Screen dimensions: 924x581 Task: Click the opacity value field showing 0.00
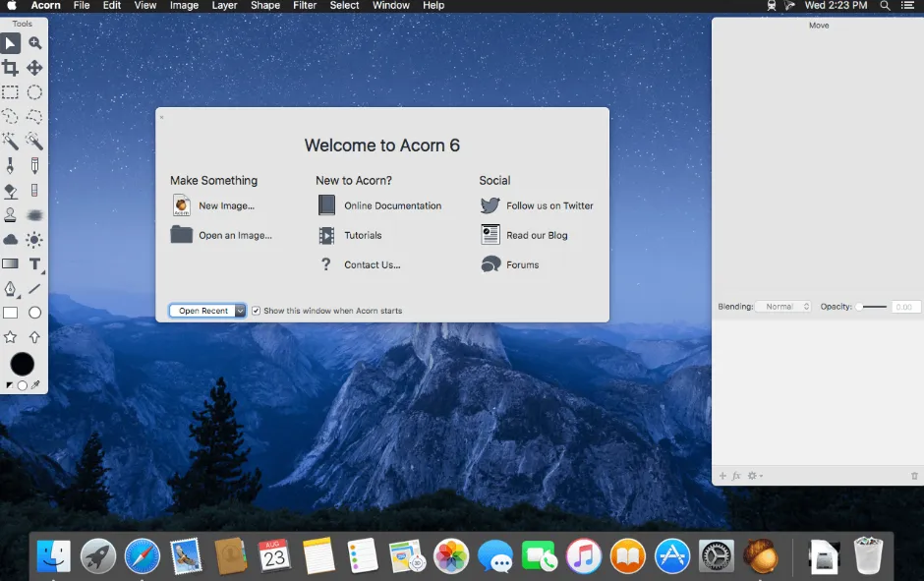pyautogui.click(x=904, y=307)
